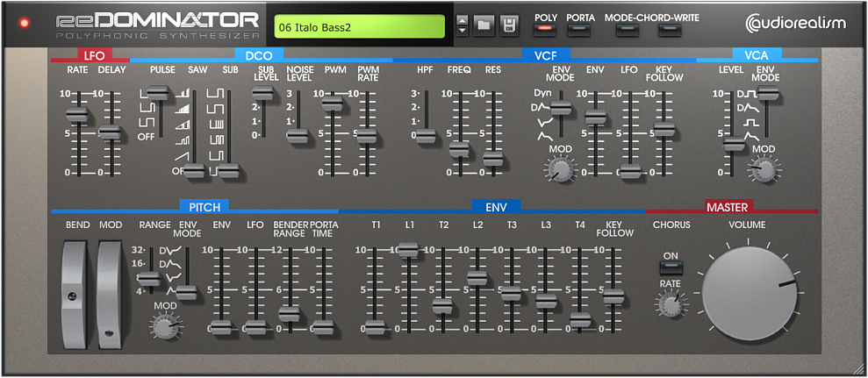Click the DCO SAW waveform selector handle
868x378 pixels.
(x=194, y=171)
